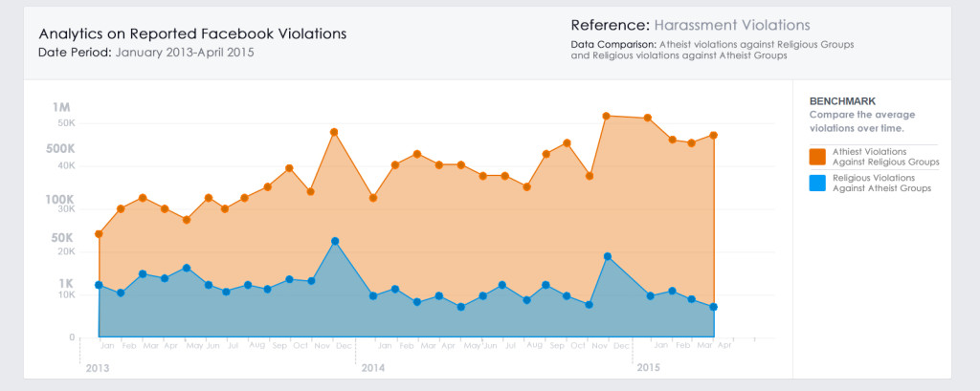Click the blue peak data point in late 2014

(607, 256)
